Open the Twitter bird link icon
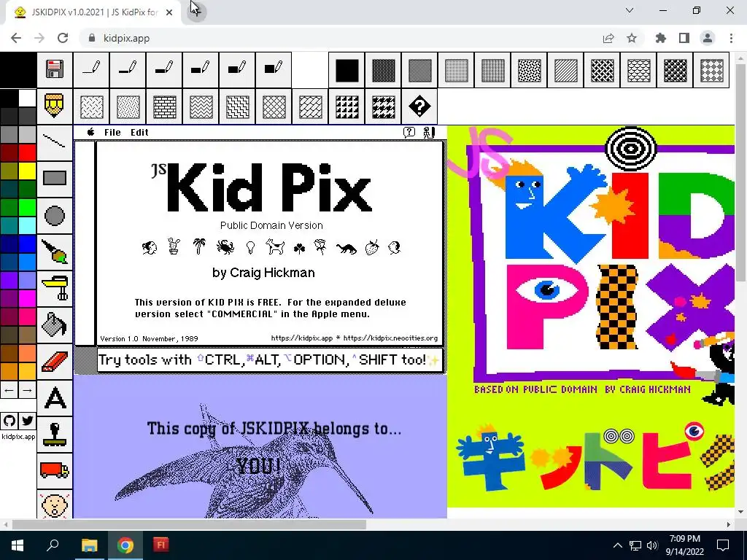The width and height of the screenshot is (747, 560). coord(27,421)
